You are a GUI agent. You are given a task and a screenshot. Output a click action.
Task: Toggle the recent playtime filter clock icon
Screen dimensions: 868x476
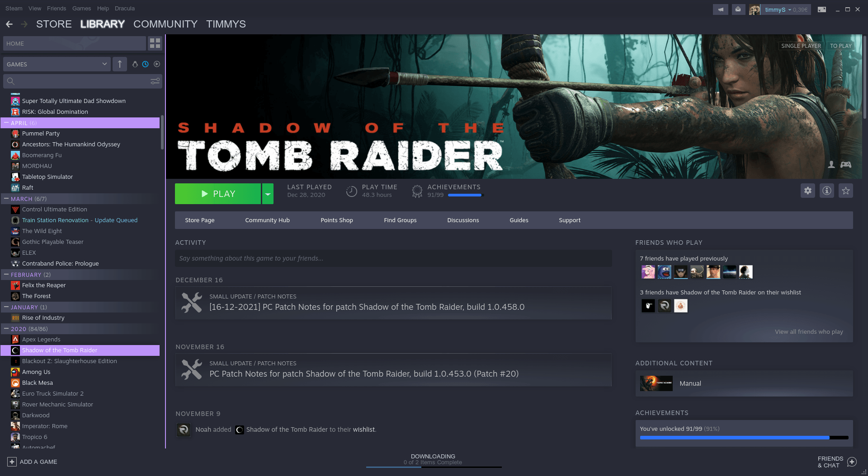click(x=146, y=64)
